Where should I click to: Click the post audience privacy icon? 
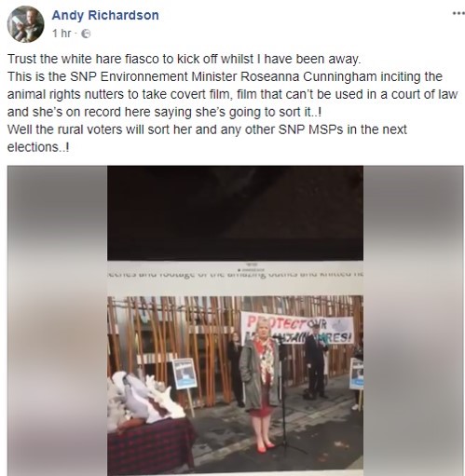[x=86, y=34]
